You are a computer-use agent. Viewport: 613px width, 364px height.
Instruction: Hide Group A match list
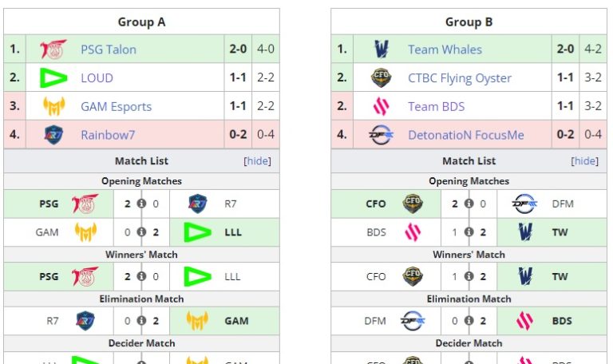click(257, 161)
